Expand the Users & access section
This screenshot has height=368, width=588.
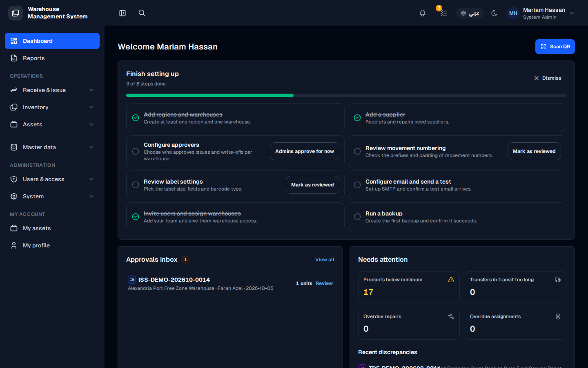[x=52, y=179]
